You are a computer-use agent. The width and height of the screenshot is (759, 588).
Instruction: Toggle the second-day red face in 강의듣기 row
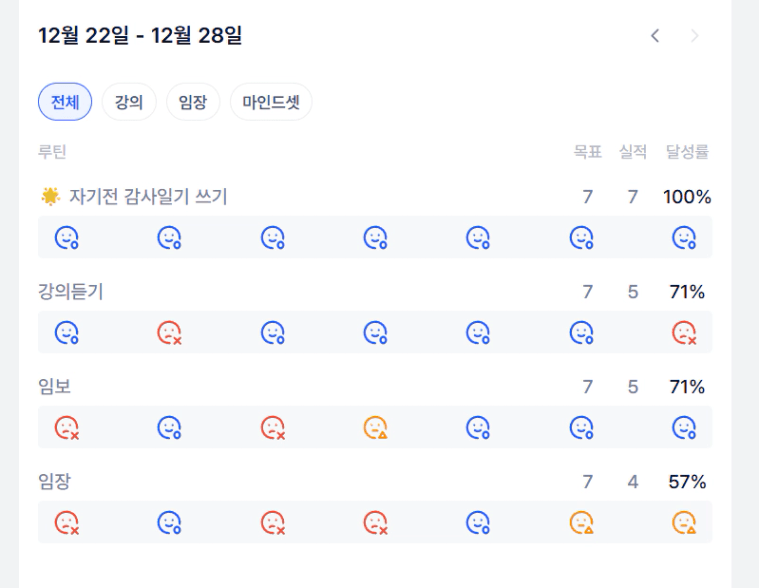[x=170, y=333]
